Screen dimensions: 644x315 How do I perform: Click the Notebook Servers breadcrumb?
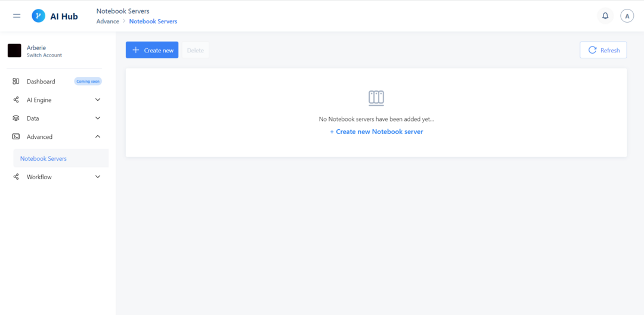pos(153,21)
